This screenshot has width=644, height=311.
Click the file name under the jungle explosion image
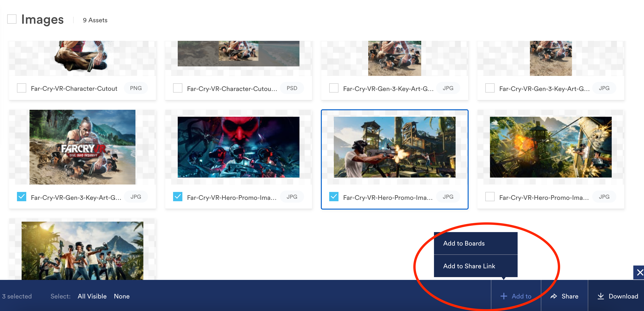click(544, 198)
